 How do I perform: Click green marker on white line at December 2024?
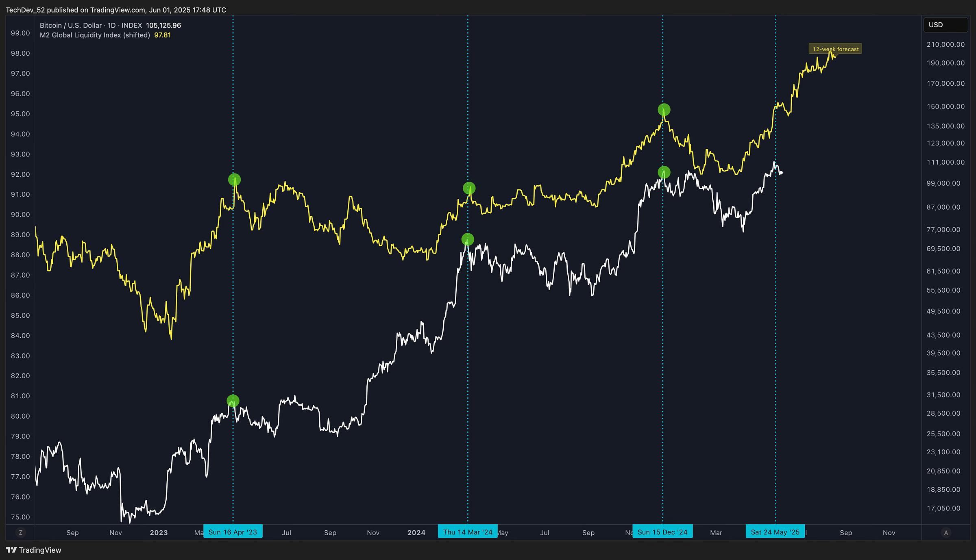(x=664, y=172)
